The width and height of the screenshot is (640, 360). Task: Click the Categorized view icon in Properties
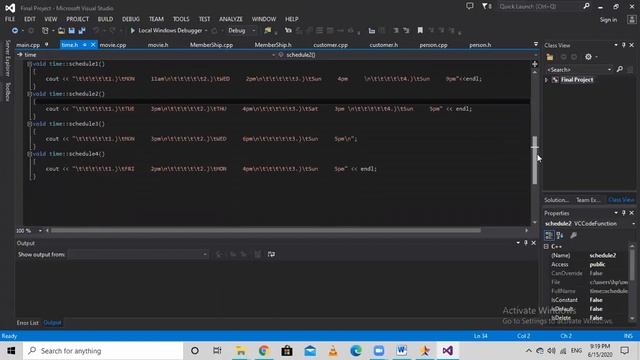click(x=549, y=235)
